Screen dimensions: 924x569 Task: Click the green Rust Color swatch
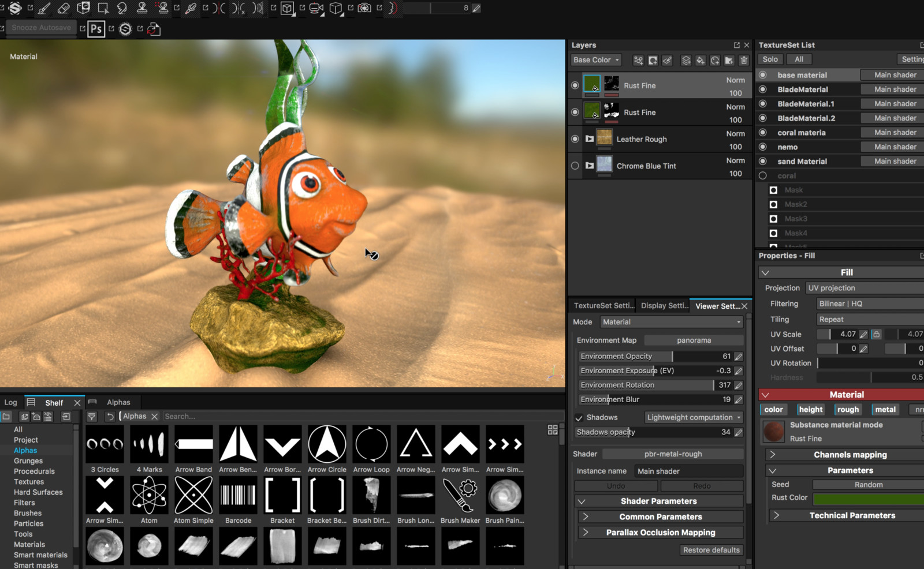(869, 498)
